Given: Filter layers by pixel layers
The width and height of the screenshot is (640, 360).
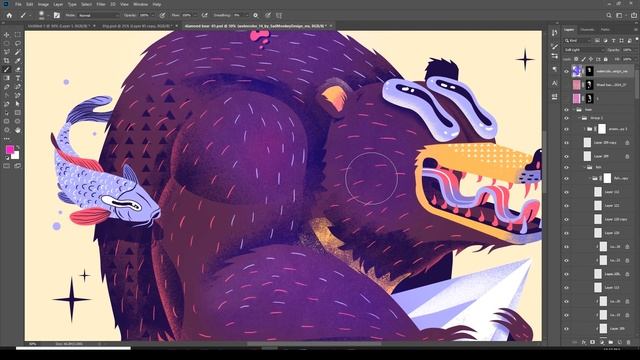Looking at the screenshot, I should tap(597, 41).
